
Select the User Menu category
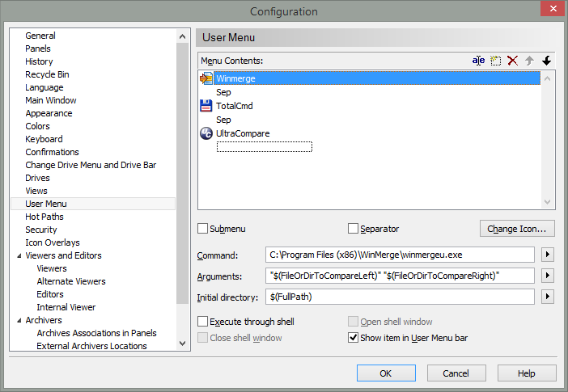(x=93, y=204)
